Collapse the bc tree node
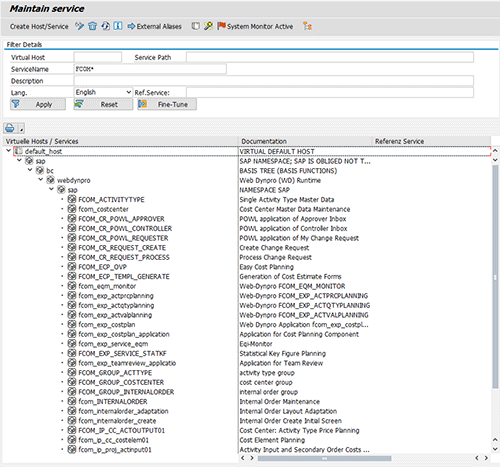500x467 pixels. coord(30,170)
